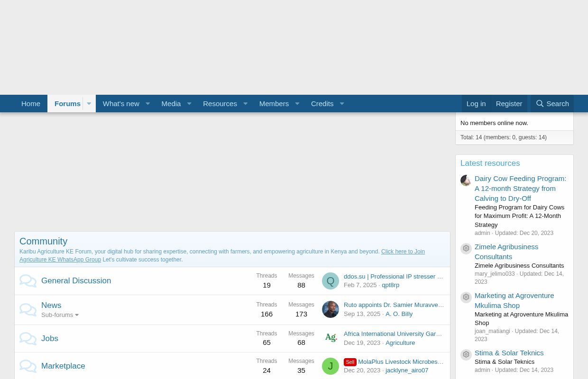Open the Resources navigation tab
Image resolution: width=588 pixels, height=379 pixels.
(x=220, y=104)
